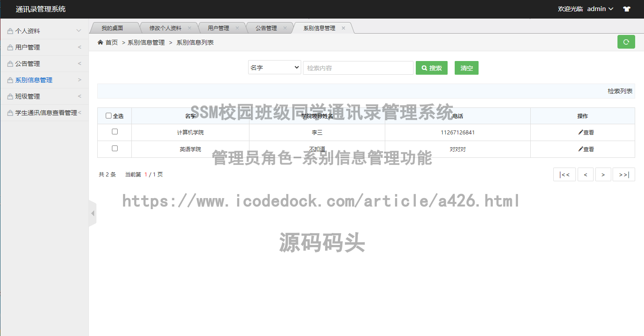The width and height of the screenshot is (644, 336).
Task: Click inside the 检索内容 search input
Action: (358, 67)
